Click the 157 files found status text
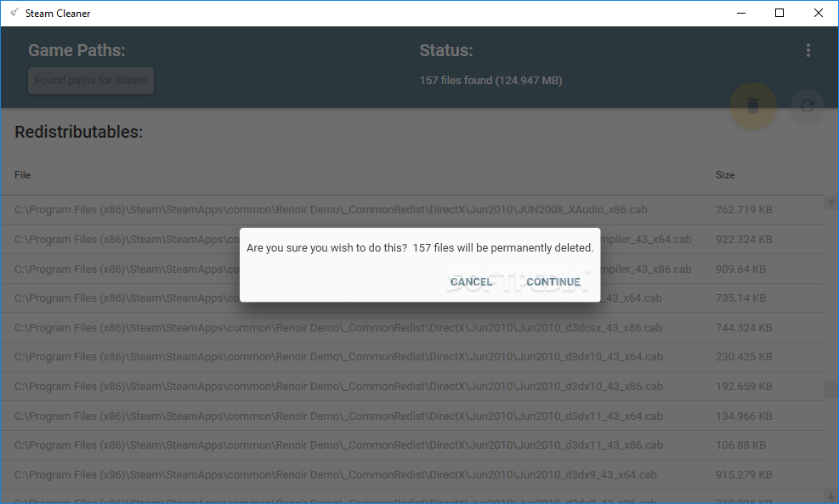 tap(490, 80)
